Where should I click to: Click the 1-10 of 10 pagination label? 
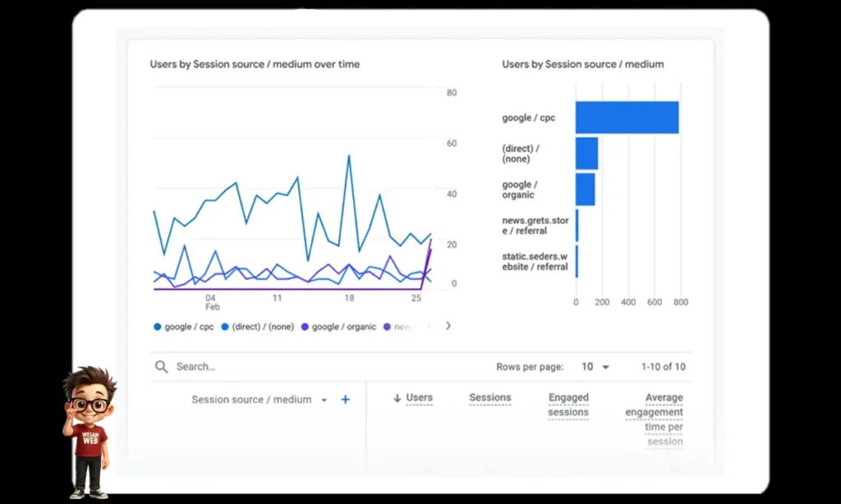662,367
